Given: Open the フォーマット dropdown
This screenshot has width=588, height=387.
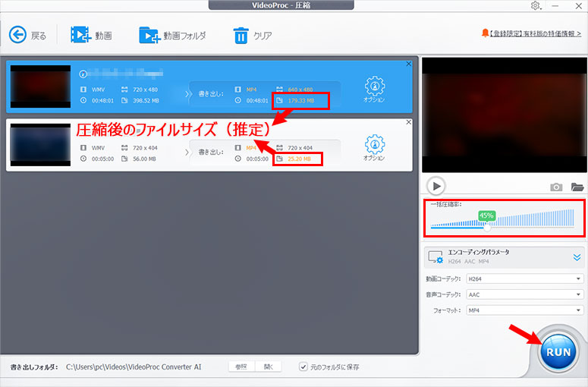Looking at the screenshot, I should (x=524, y=310).
